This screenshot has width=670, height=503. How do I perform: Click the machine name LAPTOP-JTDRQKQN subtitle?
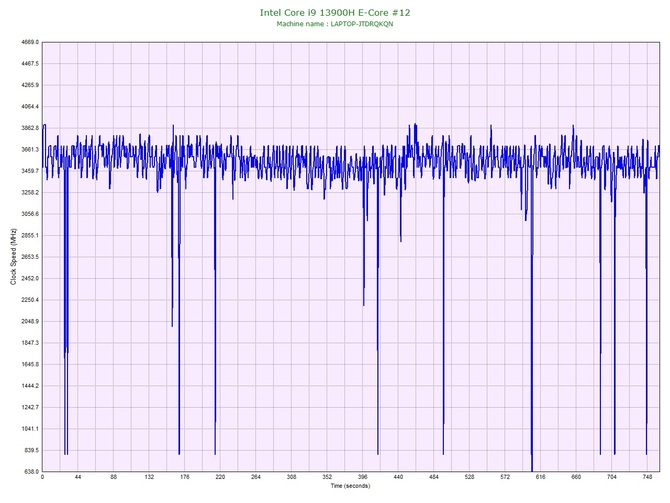[335, 24]
